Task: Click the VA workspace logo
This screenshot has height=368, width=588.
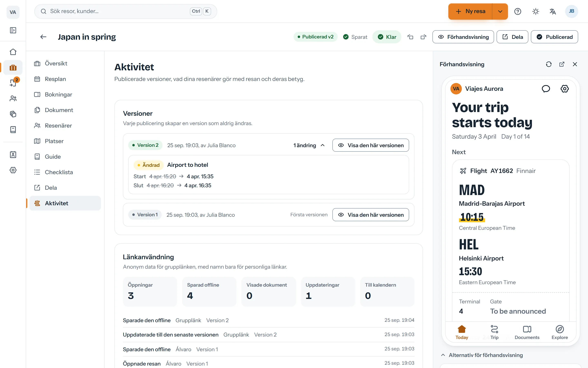Action: (x=13, y=12)
